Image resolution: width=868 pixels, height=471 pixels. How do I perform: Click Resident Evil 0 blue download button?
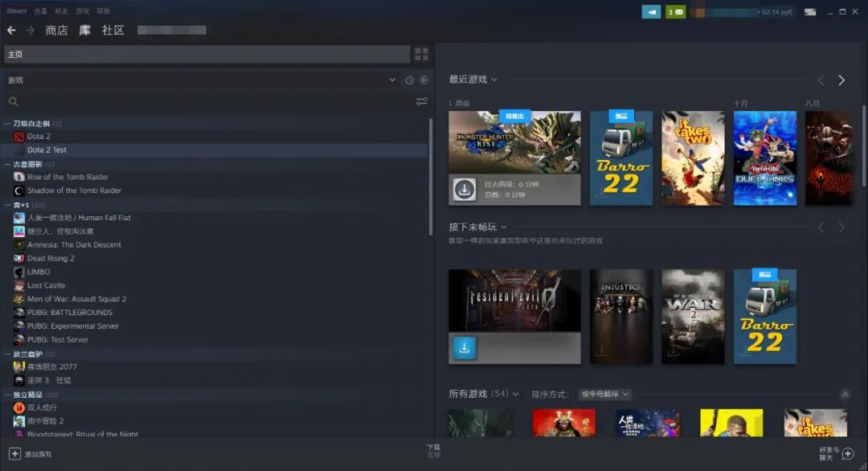[464, 348]
